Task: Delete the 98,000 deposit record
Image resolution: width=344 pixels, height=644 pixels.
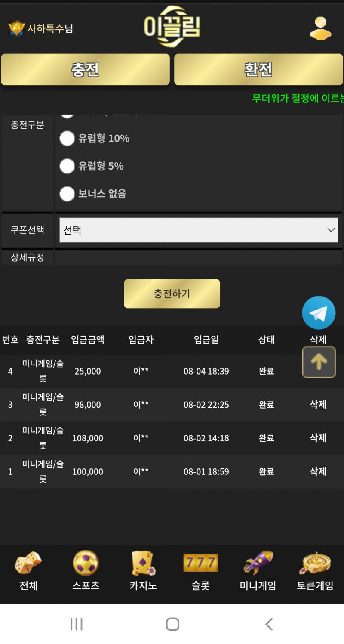Action: pos(318,404)
